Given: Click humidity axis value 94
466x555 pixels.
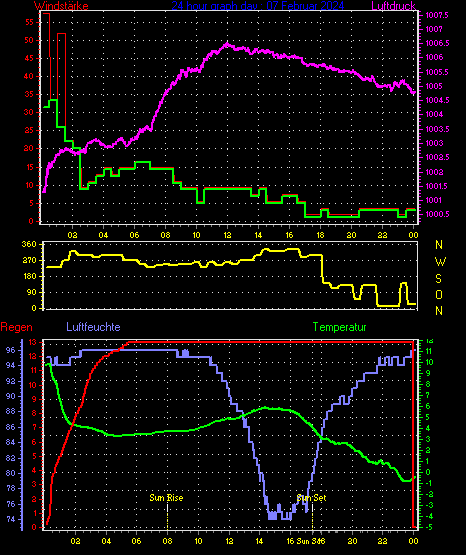Looking at the screenshot, I should (x=11, y=365).
